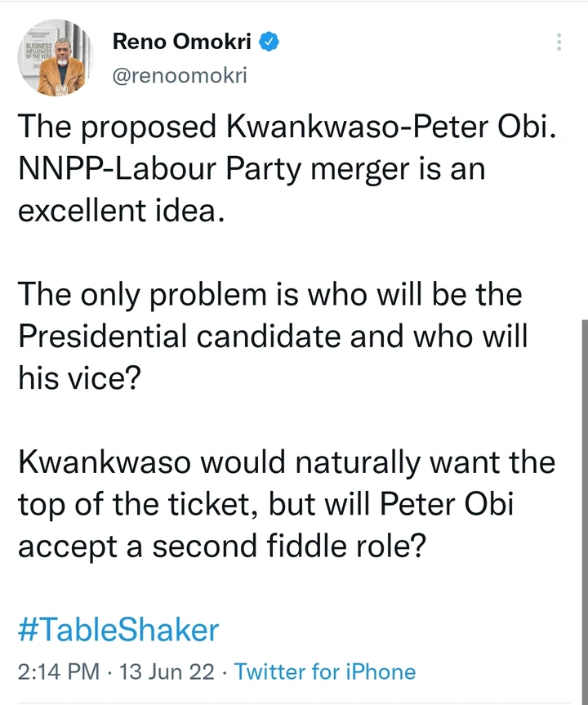Click "Kwankwaso would naturally want the" line
Screen dimensions: 588x705
coord(286,462)
